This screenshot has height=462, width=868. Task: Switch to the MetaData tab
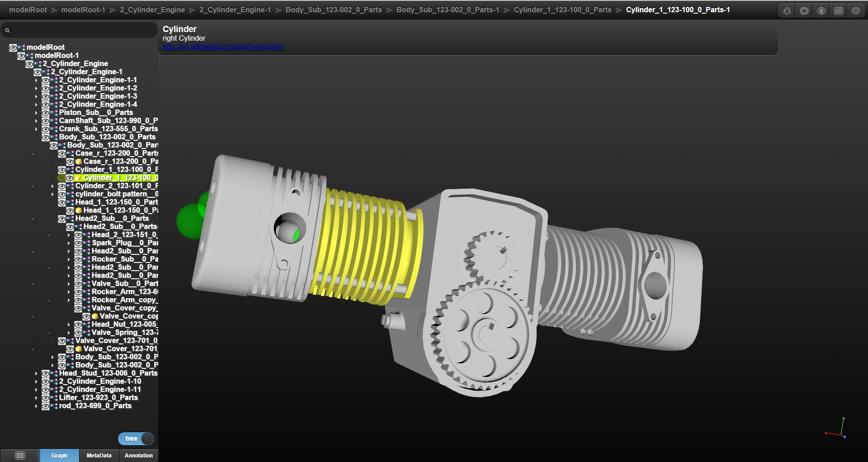tap(99, 455)
